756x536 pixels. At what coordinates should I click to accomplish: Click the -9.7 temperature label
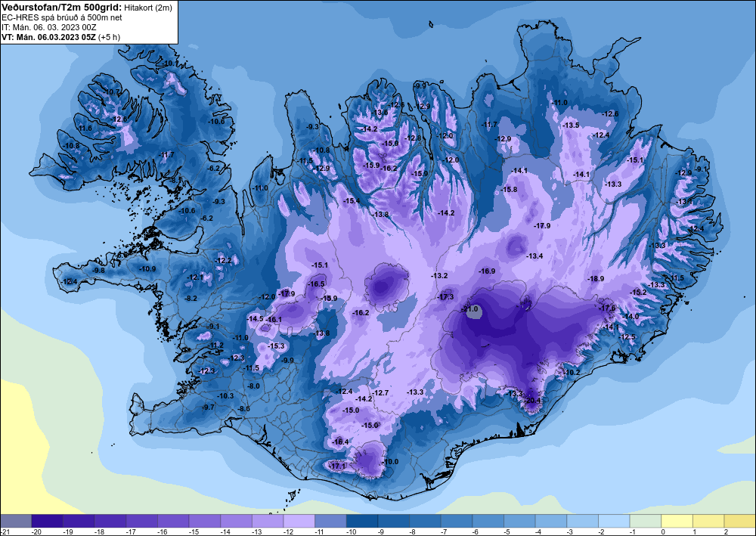point(208,407)
